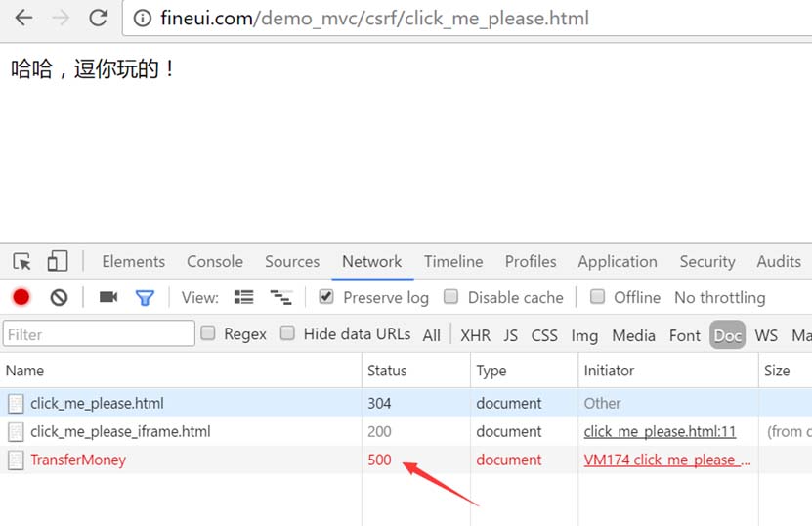
Task: Sort by the Size column header
Action: tap(785, 371)
